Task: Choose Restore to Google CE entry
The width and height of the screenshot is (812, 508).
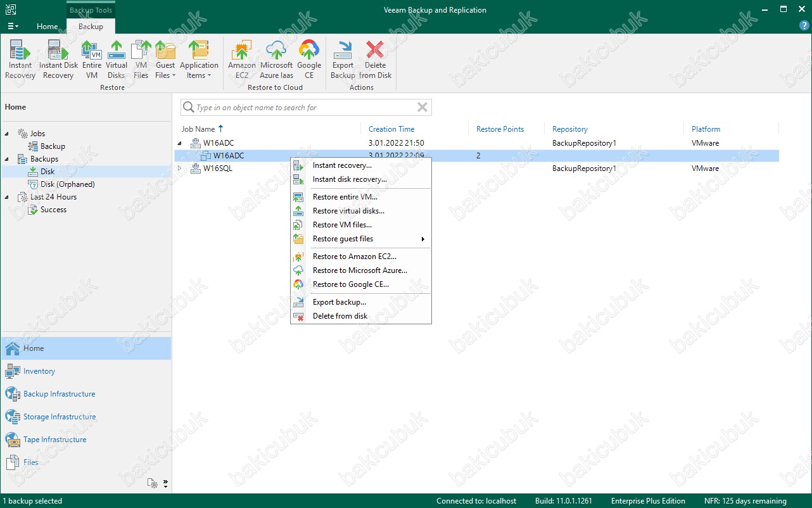Action: (361, 284)
